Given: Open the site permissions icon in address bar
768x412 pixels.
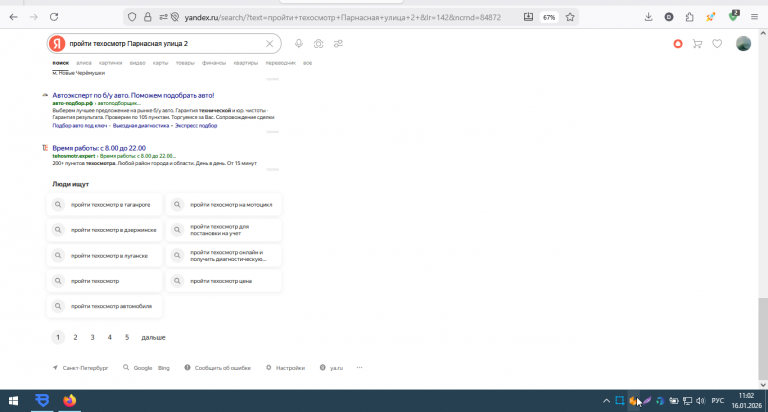Looking at the screenshot, I should pos(163,17).
